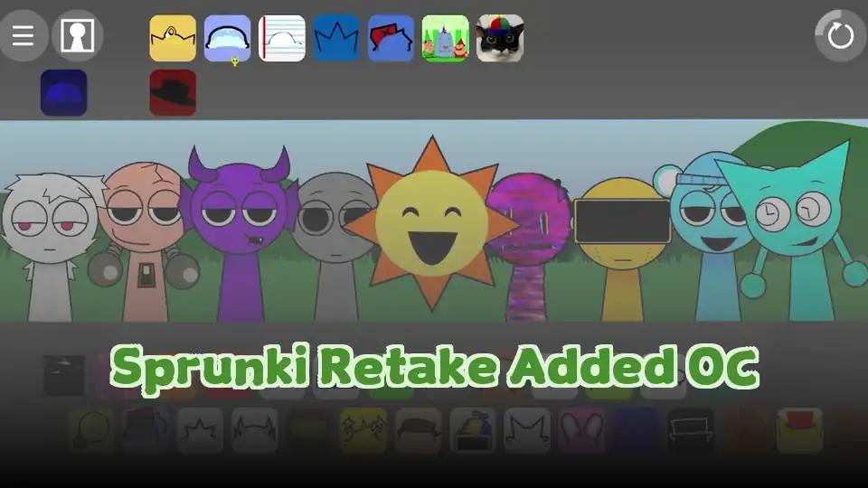
Task: Select the red icon with black hat
Action: [x=173, y=92]
